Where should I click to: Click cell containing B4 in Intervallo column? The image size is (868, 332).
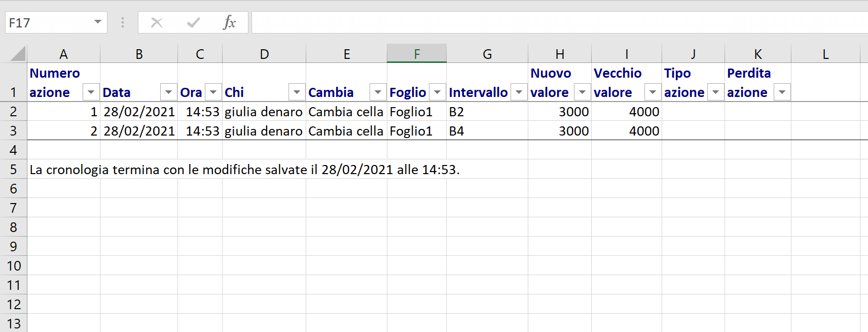click(487, 131)
